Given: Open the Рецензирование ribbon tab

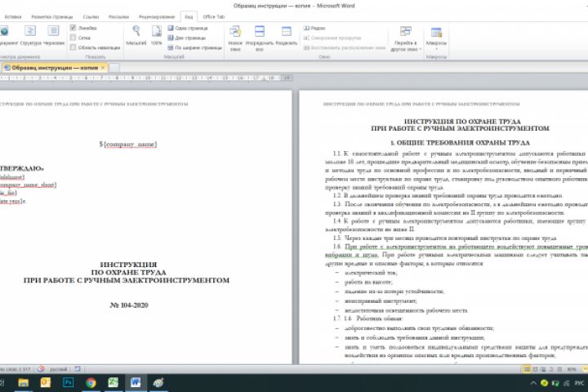Looking at the screenshot, I should click(x=157, y=17).
